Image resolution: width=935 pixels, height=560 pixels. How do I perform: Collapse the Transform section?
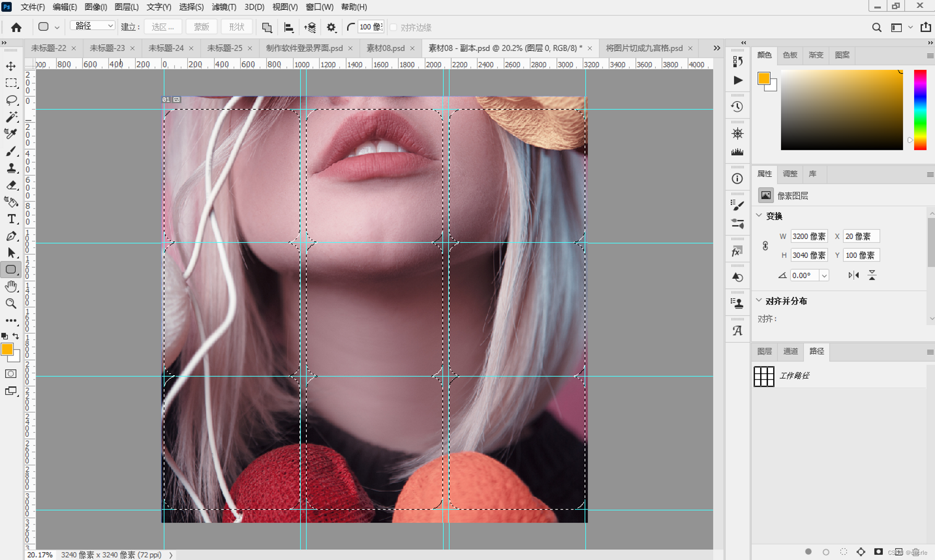[759, 216]
